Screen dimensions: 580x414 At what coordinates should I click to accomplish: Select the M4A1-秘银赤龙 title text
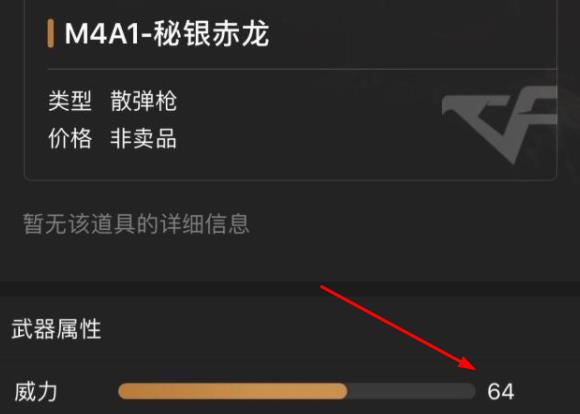tap(167, 34)
